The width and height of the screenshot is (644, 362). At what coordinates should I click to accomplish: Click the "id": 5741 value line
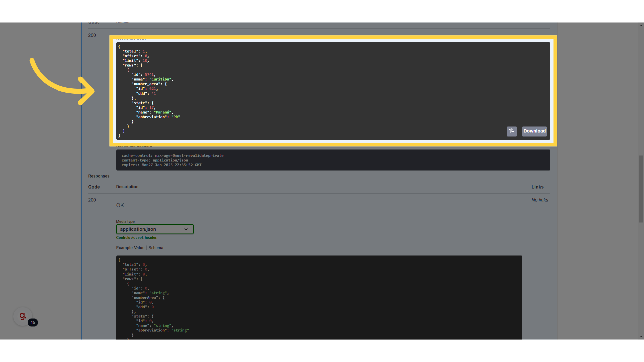click(x=143, y=75)
